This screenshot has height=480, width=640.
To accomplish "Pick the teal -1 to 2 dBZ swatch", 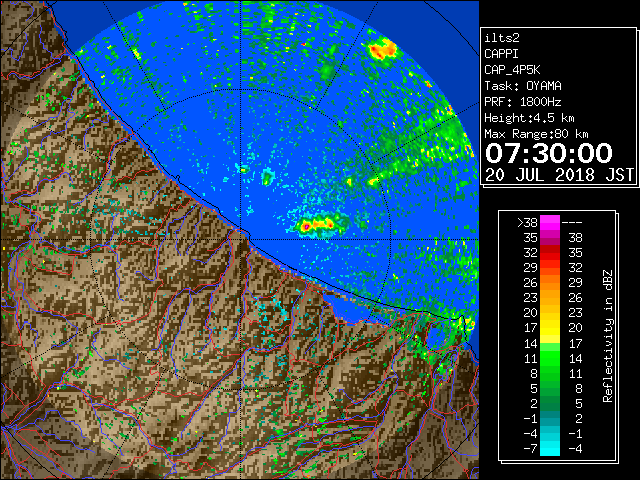I will click(x=550, y=418).
